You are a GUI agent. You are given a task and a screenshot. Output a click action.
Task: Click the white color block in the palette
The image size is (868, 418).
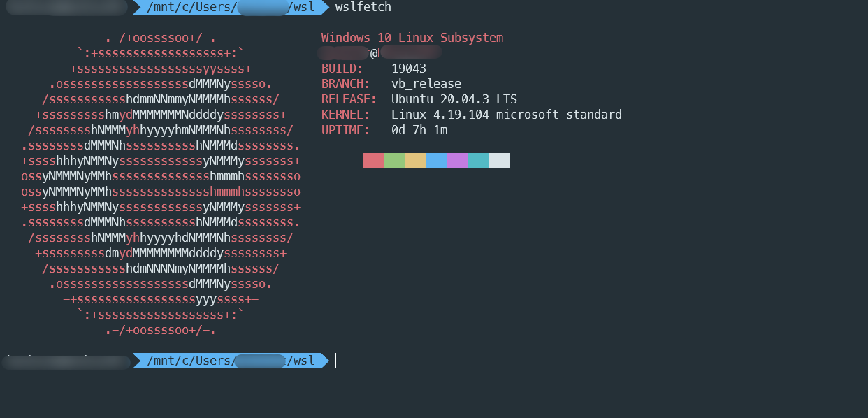click(500, 161)
